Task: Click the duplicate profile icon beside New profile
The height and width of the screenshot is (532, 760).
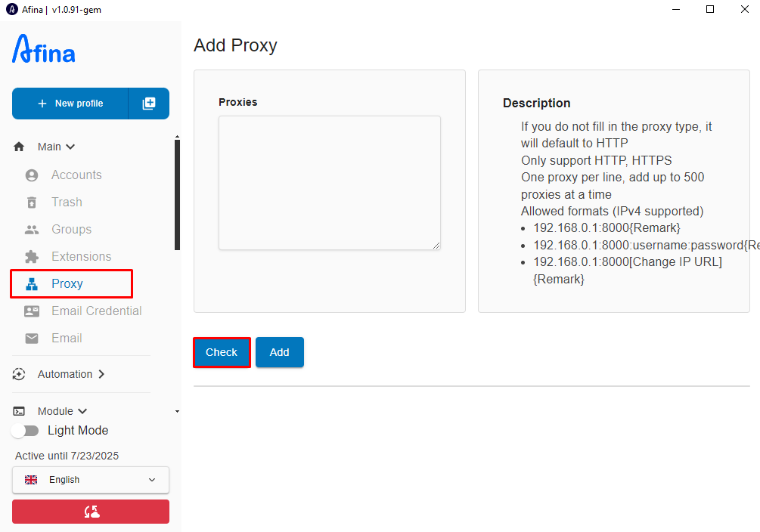Action: tap(149, 104)
